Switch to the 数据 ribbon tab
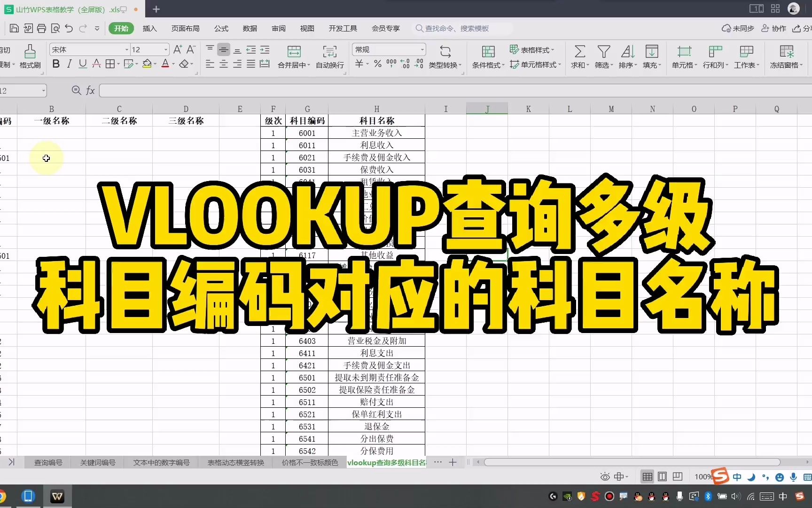Viewport: 812px width, 508px height. coord(250,28)
